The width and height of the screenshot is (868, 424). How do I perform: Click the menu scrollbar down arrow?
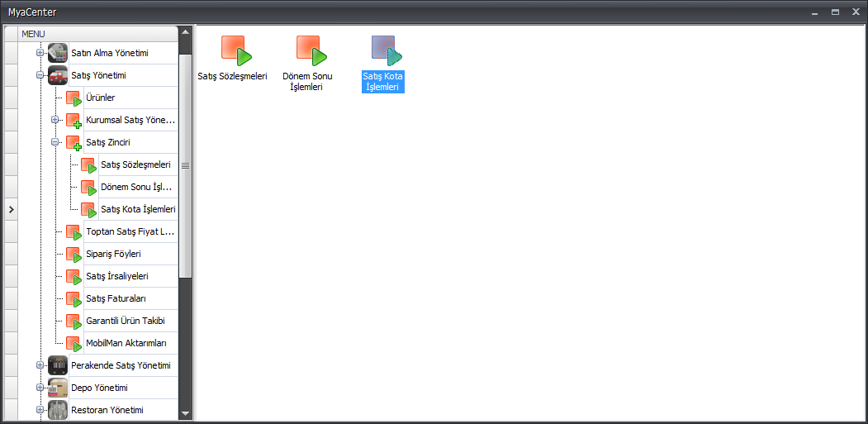point(186,413)
